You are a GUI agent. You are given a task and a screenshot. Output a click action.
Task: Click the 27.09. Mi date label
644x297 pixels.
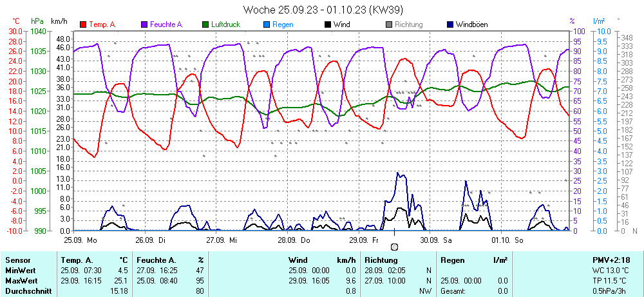pyautogui.click(x=222, y=240)
